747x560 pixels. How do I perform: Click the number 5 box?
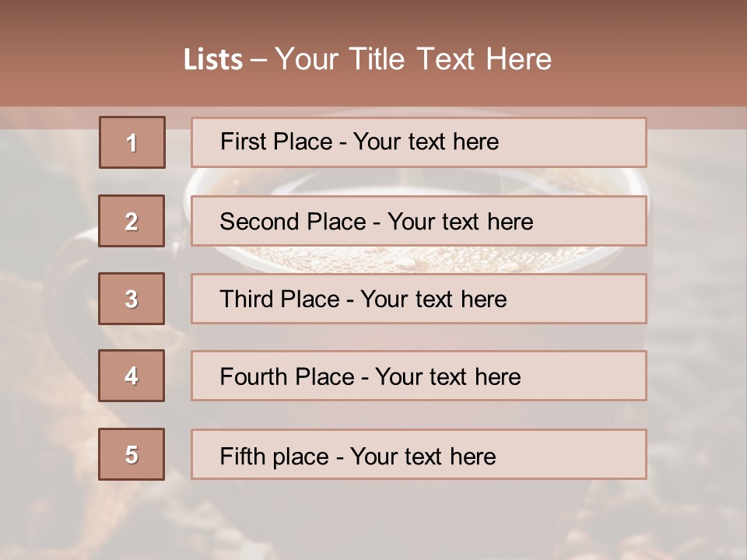[x=132, y=454]
